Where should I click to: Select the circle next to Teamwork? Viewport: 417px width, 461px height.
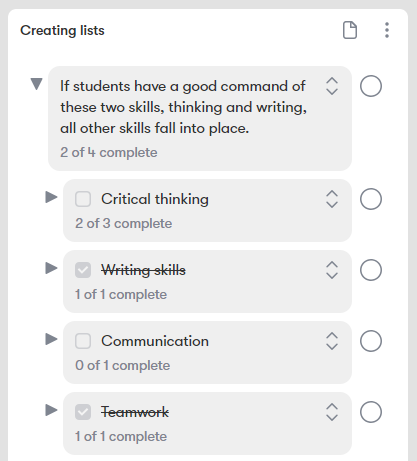(x=371, y=412)
